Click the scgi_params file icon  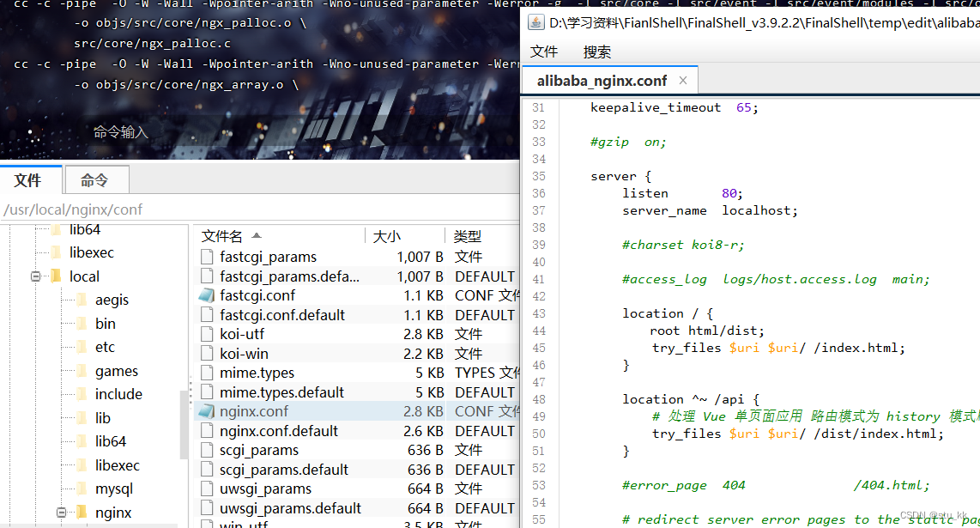click(207, 450)
